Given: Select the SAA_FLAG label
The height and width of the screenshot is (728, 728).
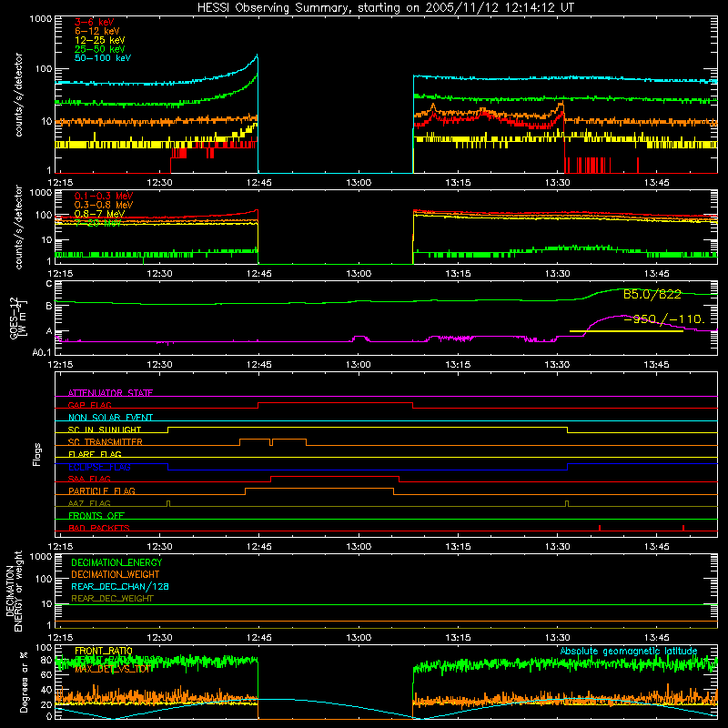Looking at the screenshot, I should click(x=89, y=479).
